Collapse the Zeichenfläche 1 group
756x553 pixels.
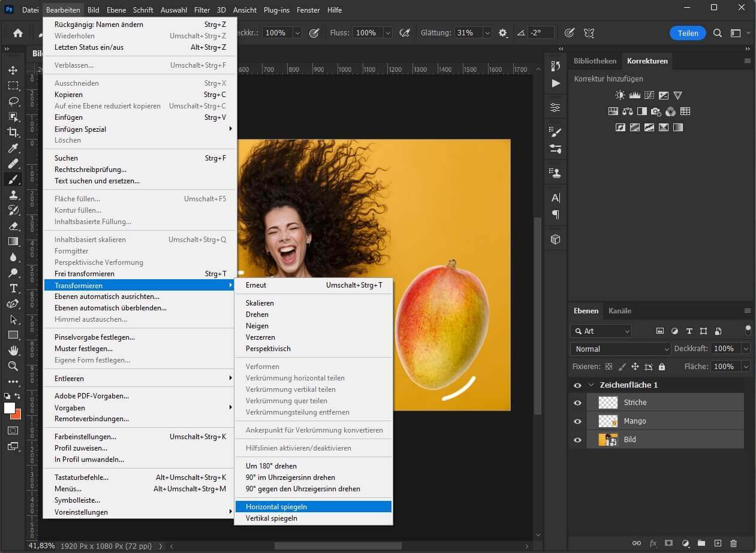[x=591, y=385]
